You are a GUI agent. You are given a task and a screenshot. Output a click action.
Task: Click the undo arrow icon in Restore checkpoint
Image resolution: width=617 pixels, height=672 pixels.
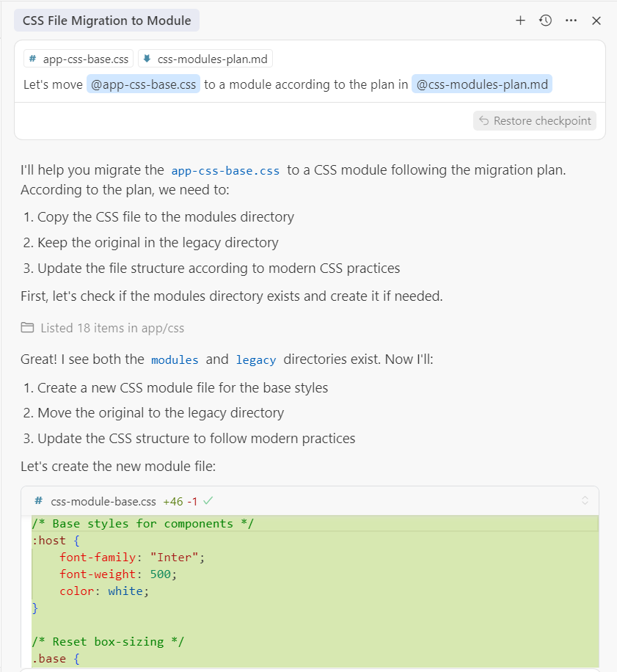483,121
